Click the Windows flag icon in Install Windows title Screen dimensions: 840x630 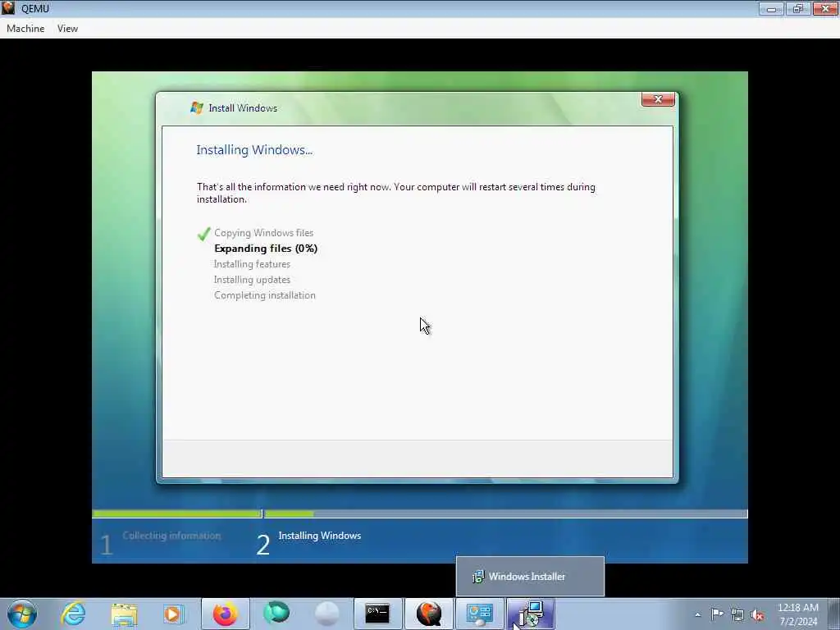197,107
